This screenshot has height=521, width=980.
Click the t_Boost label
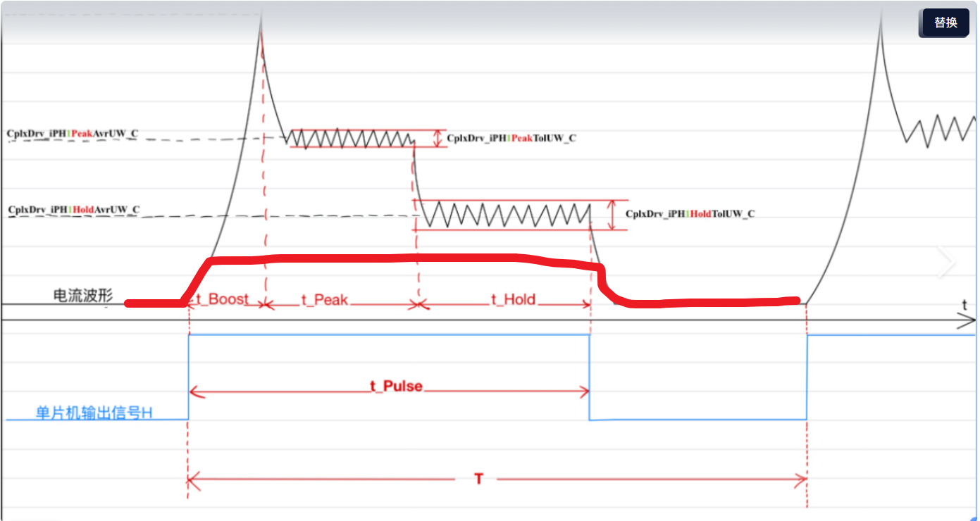click(x=223, y=299)
